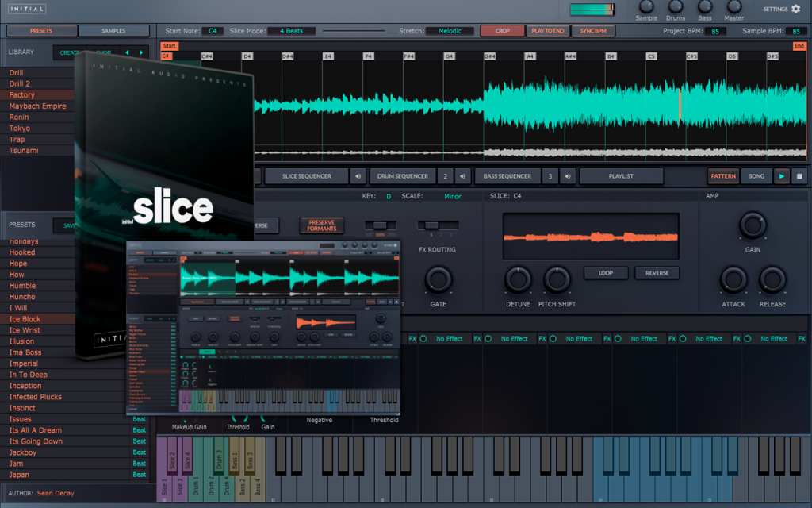Mute the Slice Sequencer speaker icon

pos(358,176)
